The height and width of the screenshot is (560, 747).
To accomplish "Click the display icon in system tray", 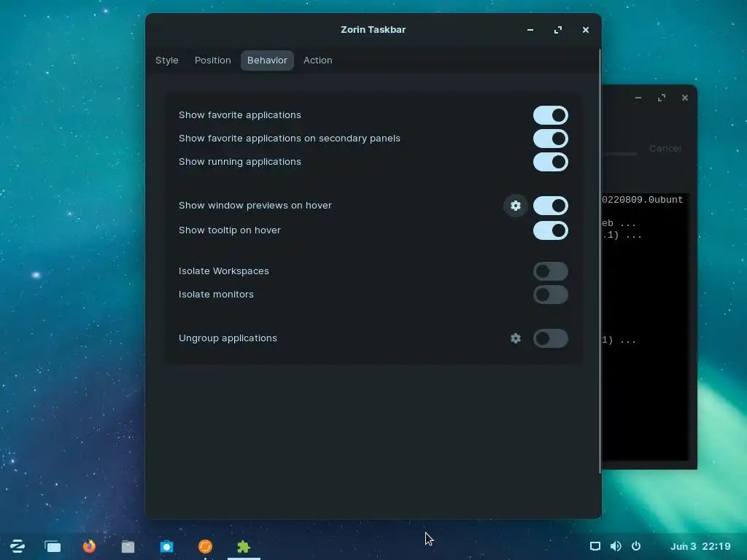I will tap(595, 546).
